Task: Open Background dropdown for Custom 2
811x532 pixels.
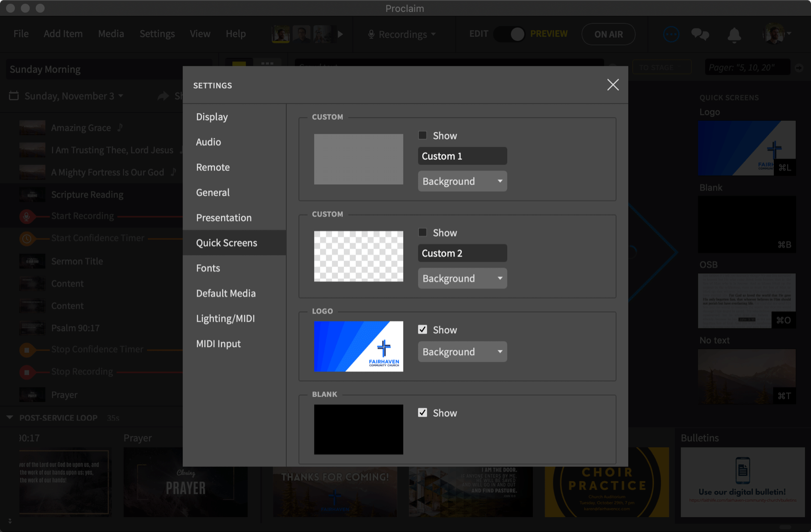Action: click(x=462, y=278)
